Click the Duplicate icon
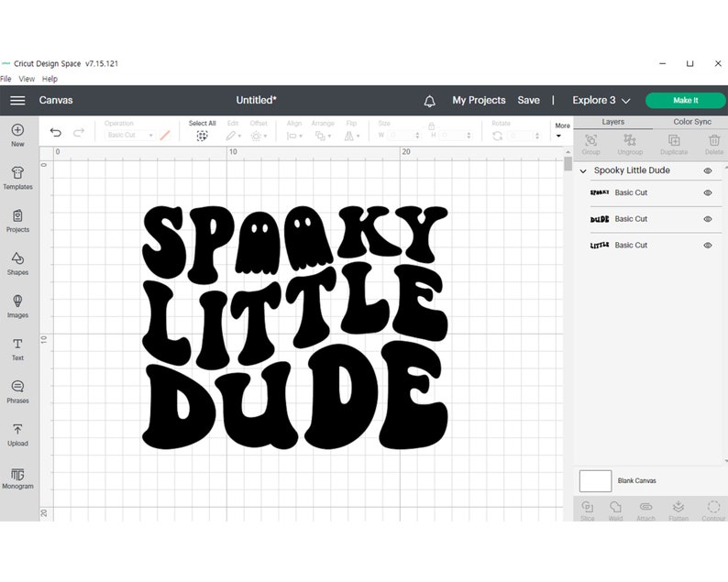The height and width of the screenshot is (582, 728). (674, 140)
